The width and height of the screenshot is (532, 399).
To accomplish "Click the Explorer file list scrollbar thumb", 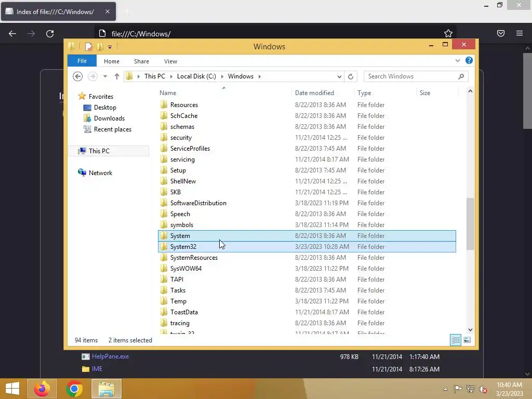I will tap(470, 224).
